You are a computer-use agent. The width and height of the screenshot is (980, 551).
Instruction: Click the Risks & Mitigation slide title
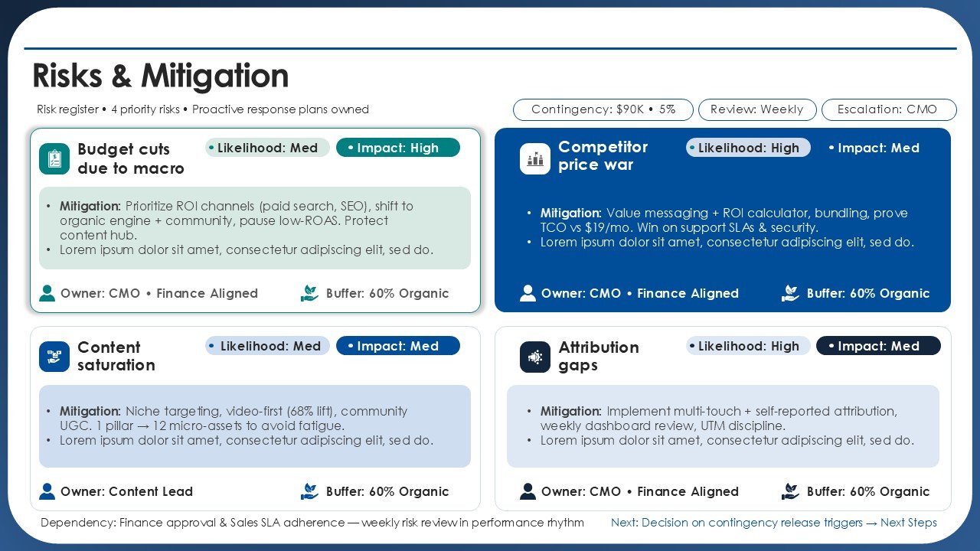pos(161,76)
